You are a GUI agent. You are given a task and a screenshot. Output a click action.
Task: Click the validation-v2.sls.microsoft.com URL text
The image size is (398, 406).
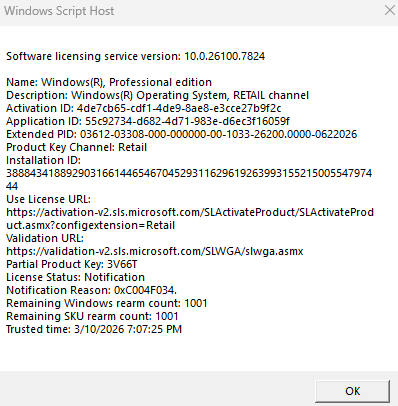pos(155,251)
